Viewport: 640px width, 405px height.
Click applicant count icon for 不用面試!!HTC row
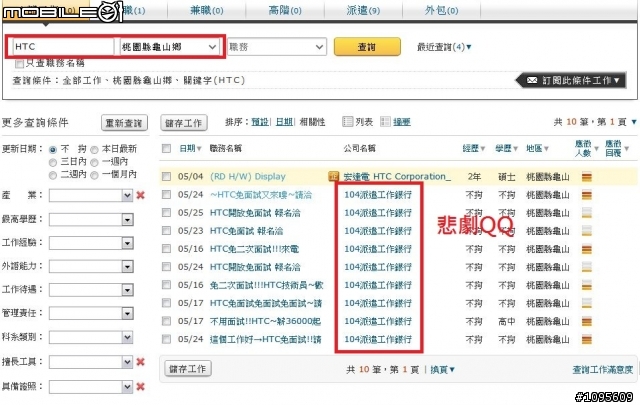(x=587, y=321)
